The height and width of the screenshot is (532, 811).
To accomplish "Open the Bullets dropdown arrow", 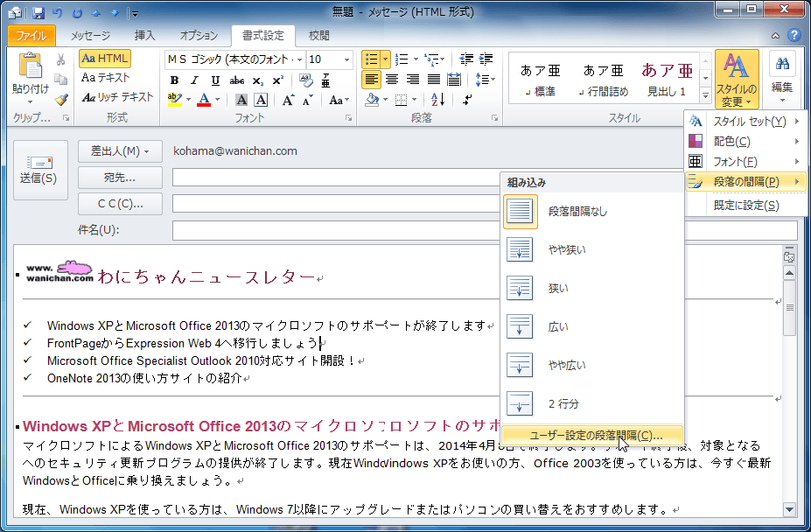I will pos(385,59).
